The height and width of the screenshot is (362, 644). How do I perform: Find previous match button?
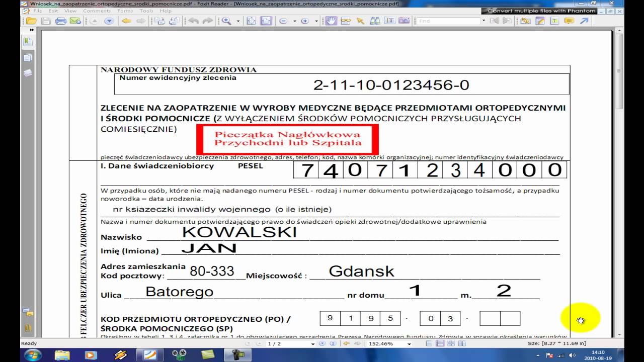[x=495, y=21]
